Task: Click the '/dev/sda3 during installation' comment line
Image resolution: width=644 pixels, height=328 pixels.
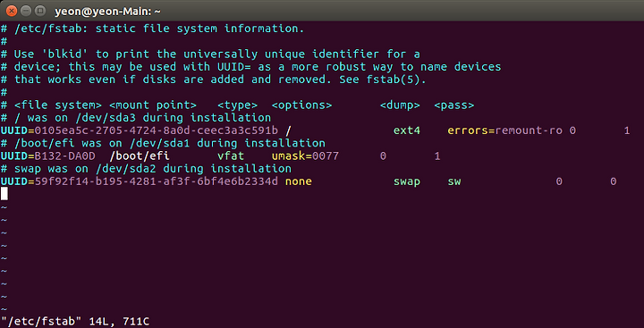Action: pyautogui.click(x=136, y=118)
